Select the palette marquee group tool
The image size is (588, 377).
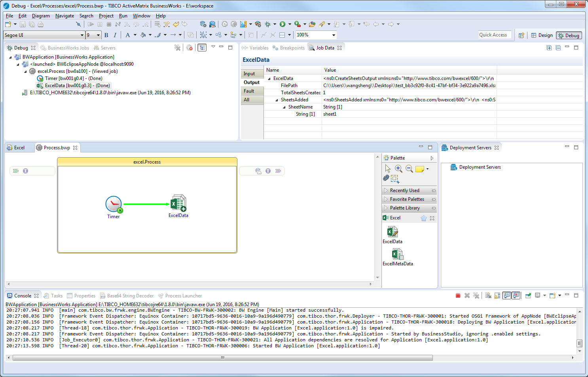[395, 179]
